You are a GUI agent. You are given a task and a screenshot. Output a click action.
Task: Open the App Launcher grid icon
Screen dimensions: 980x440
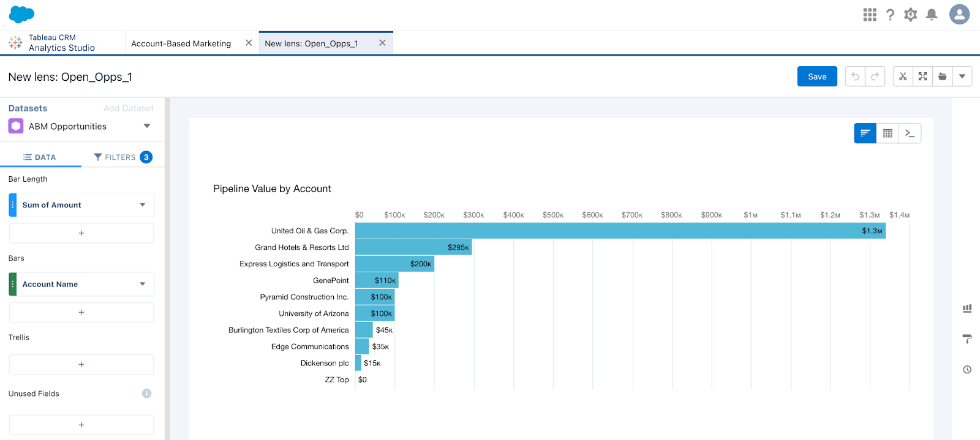click(x=870, y=15)
